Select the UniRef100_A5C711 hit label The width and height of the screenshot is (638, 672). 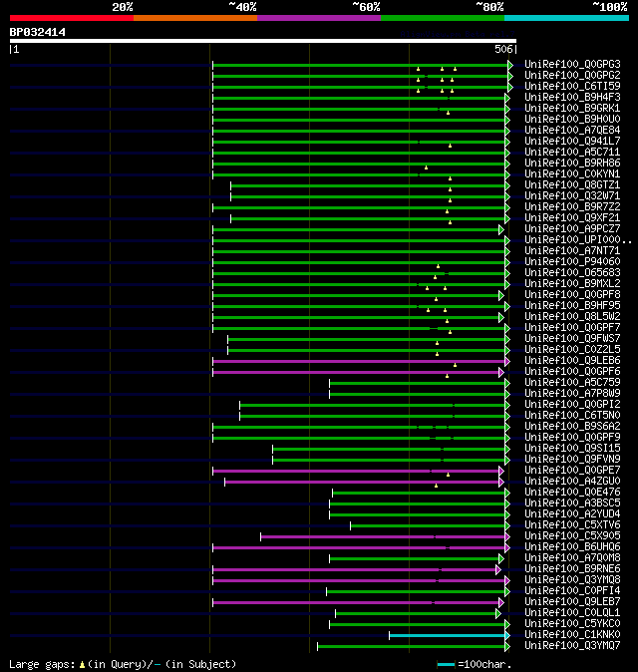(x=572, y=153)
